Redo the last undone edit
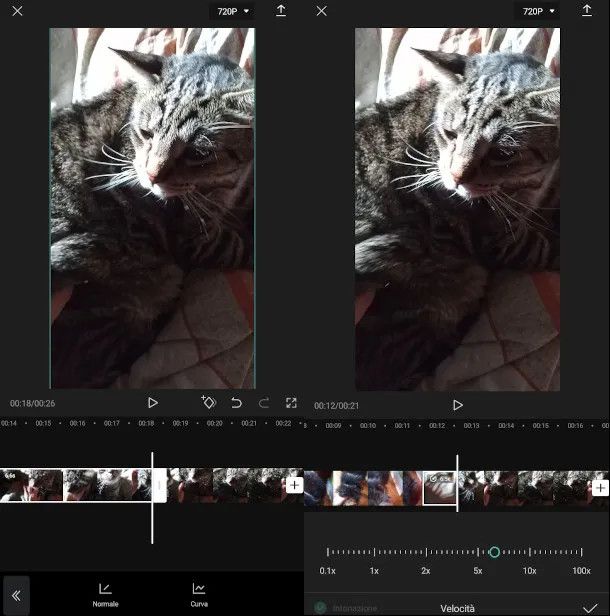Viewport: 610px width, 616px height. (264, 403)
